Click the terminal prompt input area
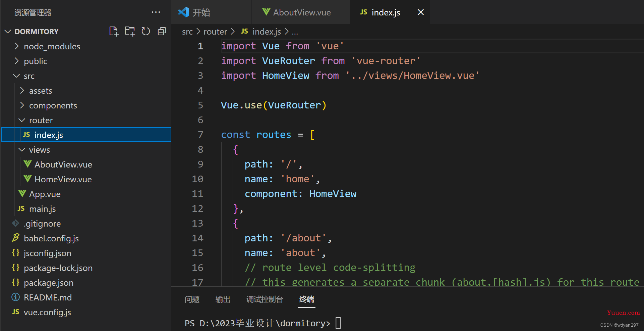 (338, 323)
